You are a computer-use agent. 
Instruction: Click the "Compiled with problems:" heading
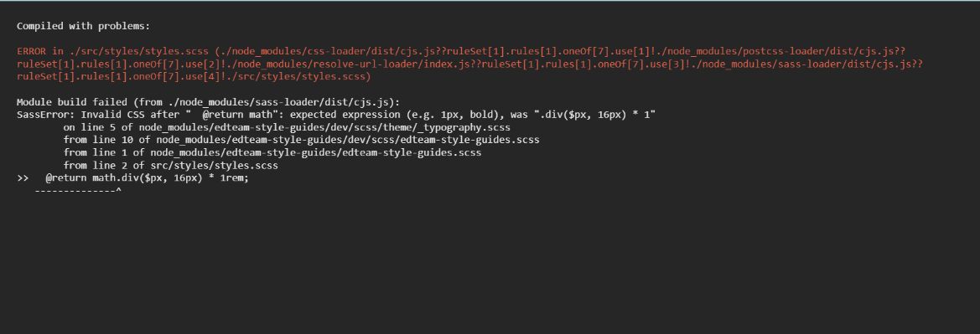83,26
